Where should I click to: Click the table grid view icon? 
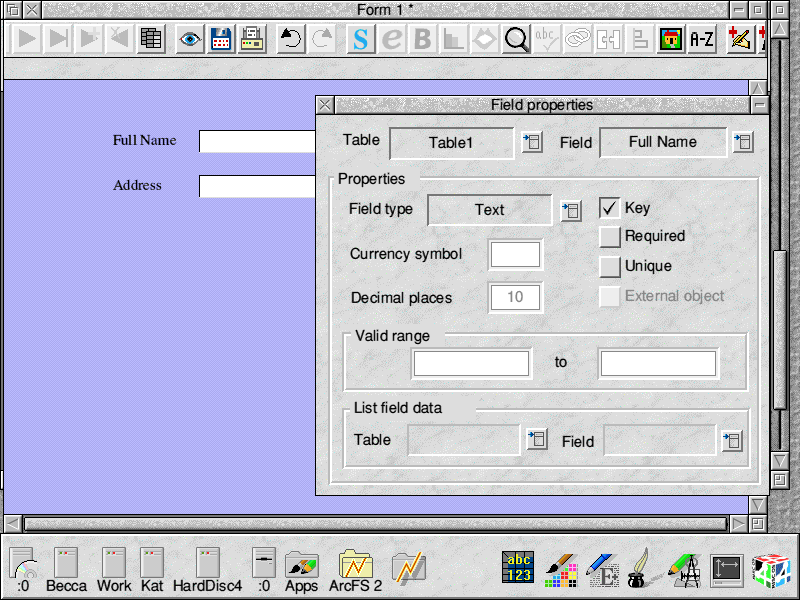[x=151, y=39]
